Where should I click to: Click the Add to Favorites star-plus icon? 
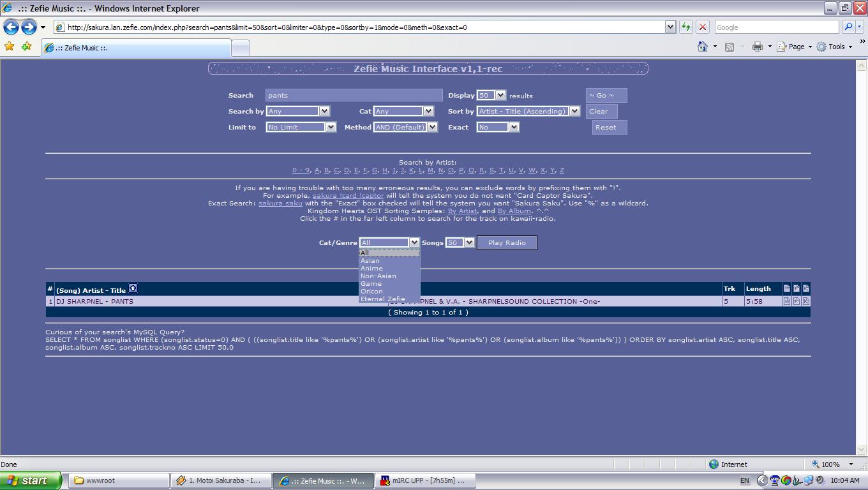click(x=26, y=47)
